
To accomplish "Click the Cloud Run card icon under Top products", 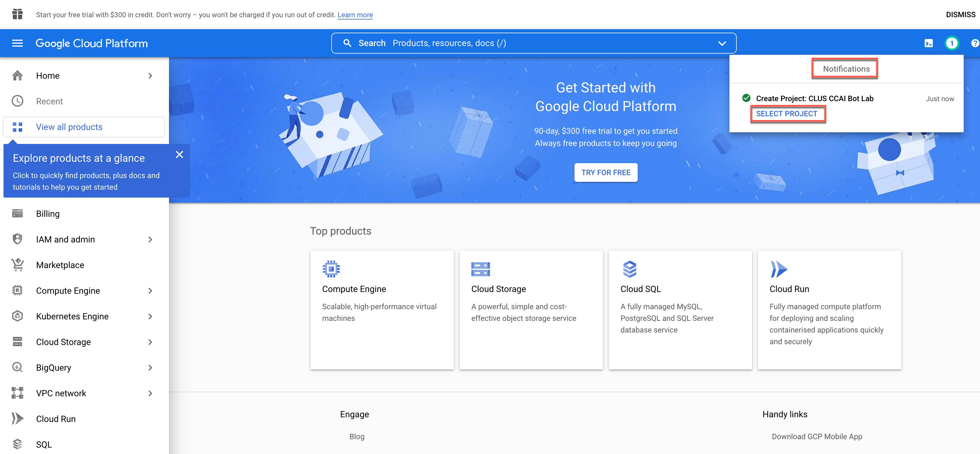I will (778, 269).
